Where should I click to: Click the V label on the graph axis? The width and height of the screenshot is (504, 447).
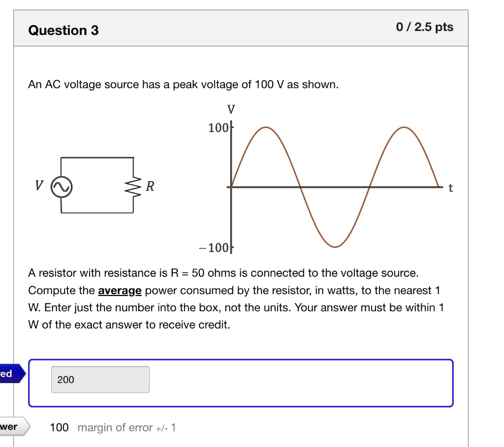click(231, 109)
